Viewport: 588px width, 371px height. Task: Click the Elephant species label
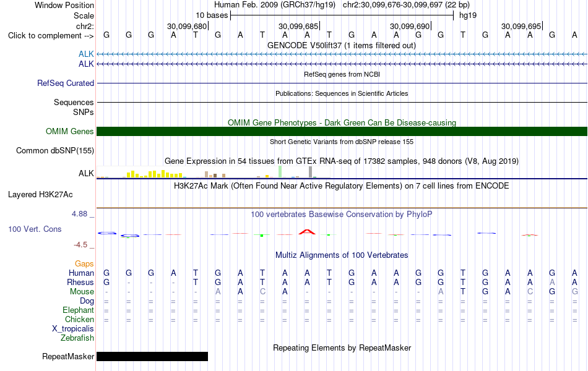coord(78,310)
